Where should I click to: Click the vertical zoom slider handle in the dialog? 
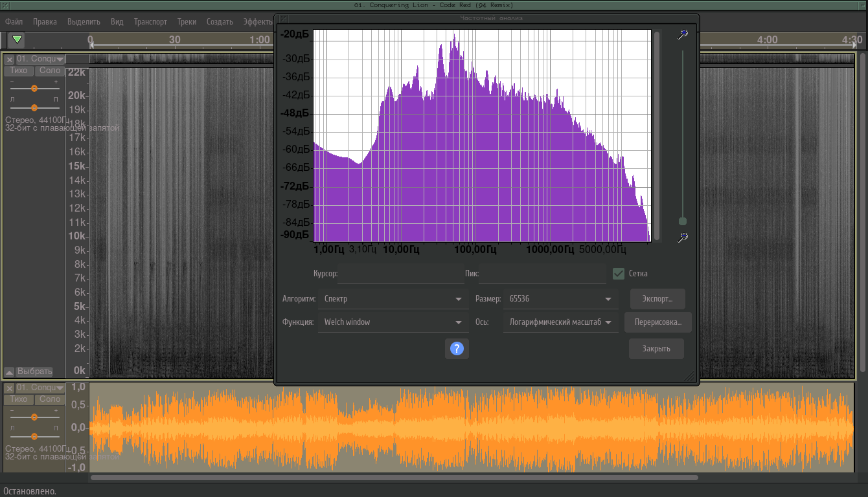tap(682, 221)
